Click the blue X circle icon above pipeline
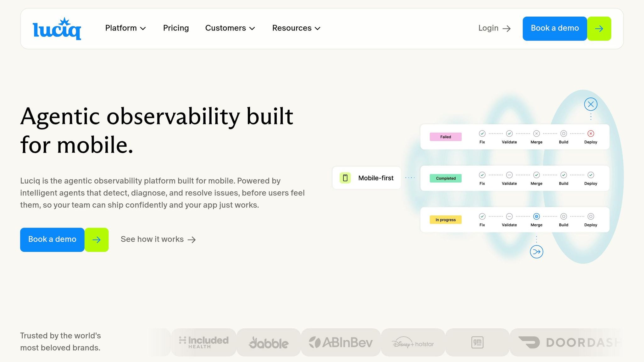Viewport: 644px width, 362px height. click(x=591, y=104)
